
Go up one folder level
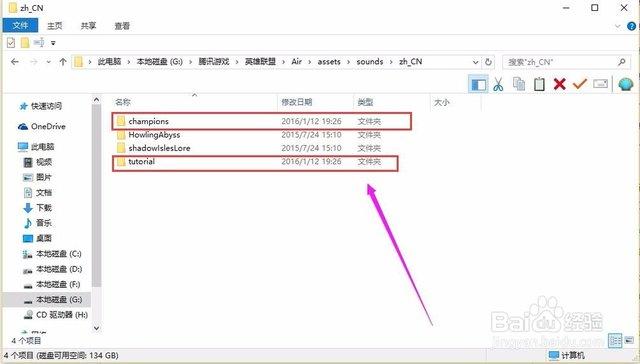(x=62, y=62)
